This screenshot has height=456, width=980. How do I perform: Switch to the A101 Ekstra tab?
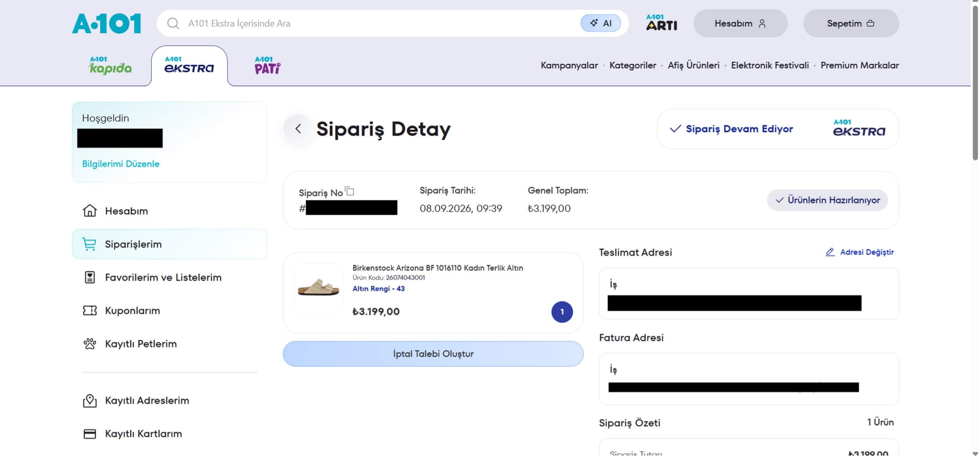(x=189, y=65)
